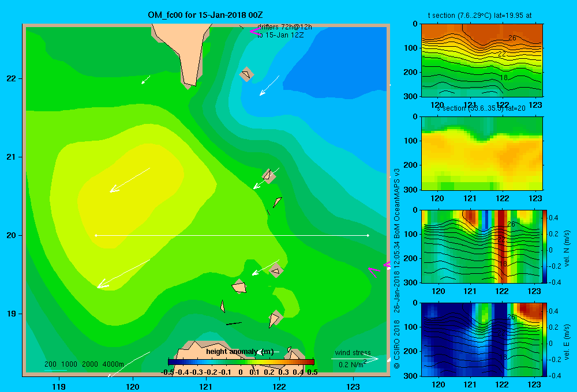
Task: Click the '18' isotherm label in the temperature section
Action: pos(504,78)
